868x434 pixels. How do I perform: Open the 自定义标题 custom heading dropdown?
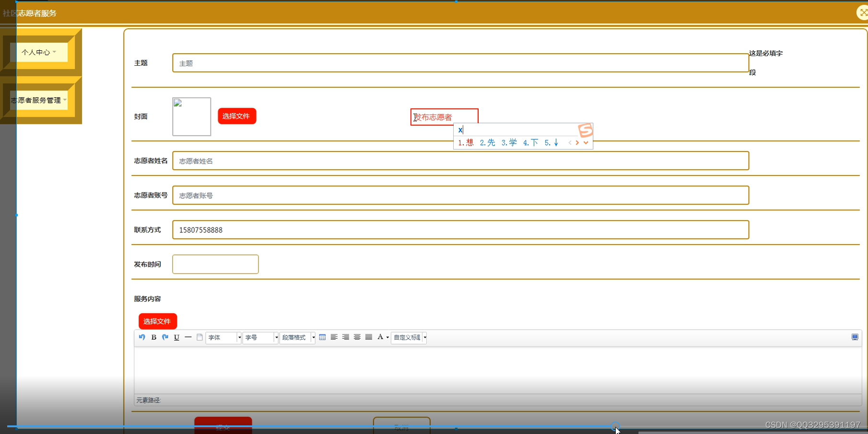pyautogui.click(x=409, y=337)
